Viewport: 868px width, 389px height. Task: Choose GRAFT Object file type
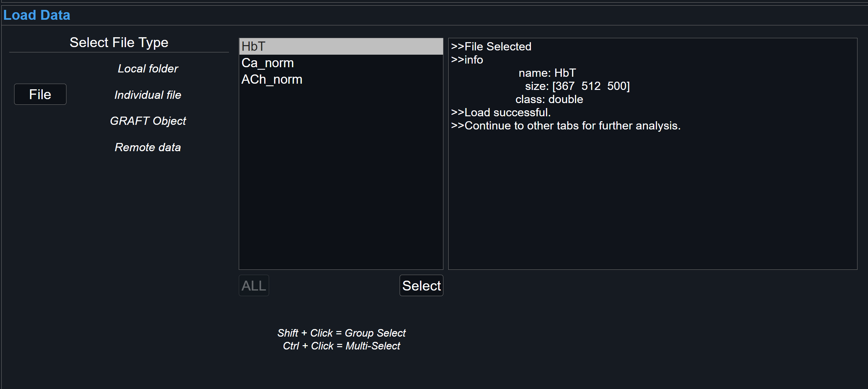pos(148,121)
